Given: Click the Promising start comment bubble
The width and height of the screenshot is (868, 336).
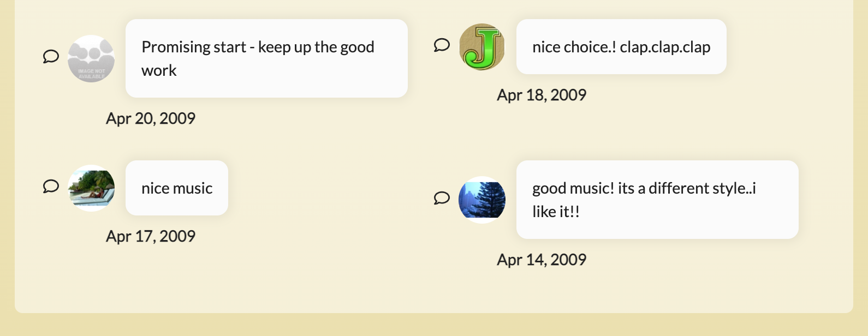Looking at the screenshot, I should point(266,58).
